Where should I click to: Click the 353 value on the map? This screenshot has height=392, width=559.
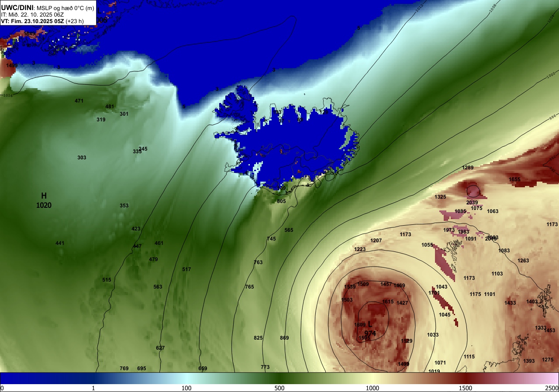coord(124,206)
